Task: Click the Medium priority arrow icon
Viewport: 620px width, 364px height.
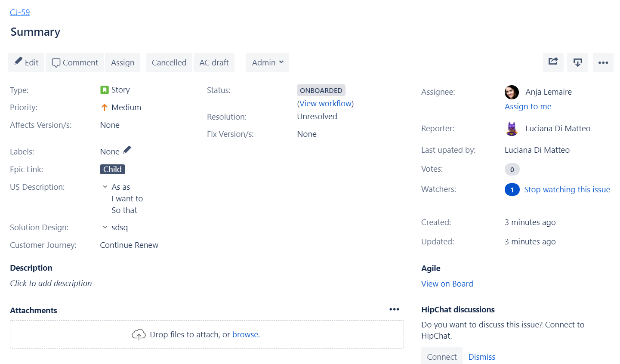Action: pos(104,108)
